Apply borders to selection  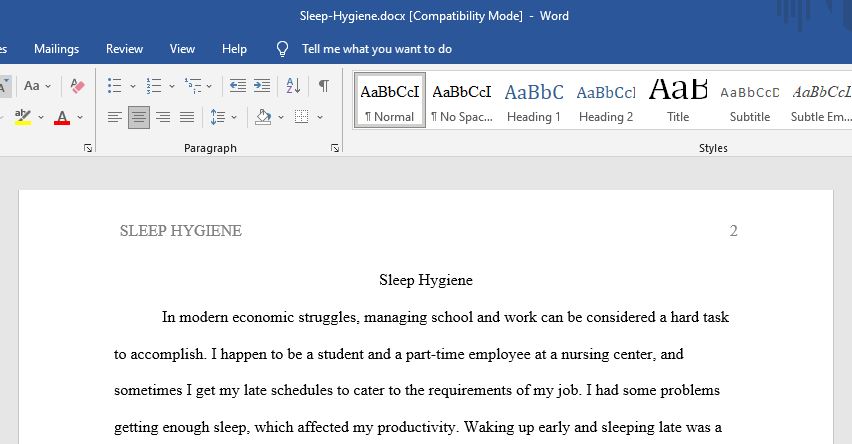302,117
